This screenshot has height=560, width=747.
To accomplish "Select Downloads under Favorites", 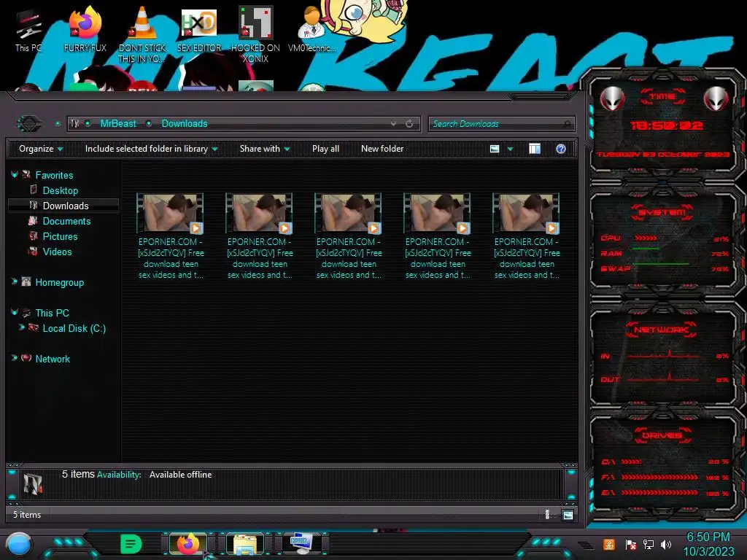I will (x=66, y=206).
